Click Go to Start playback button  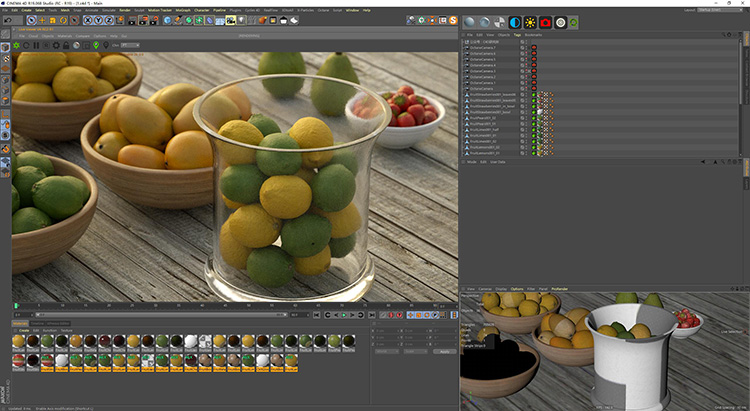(x=317, y=315)
